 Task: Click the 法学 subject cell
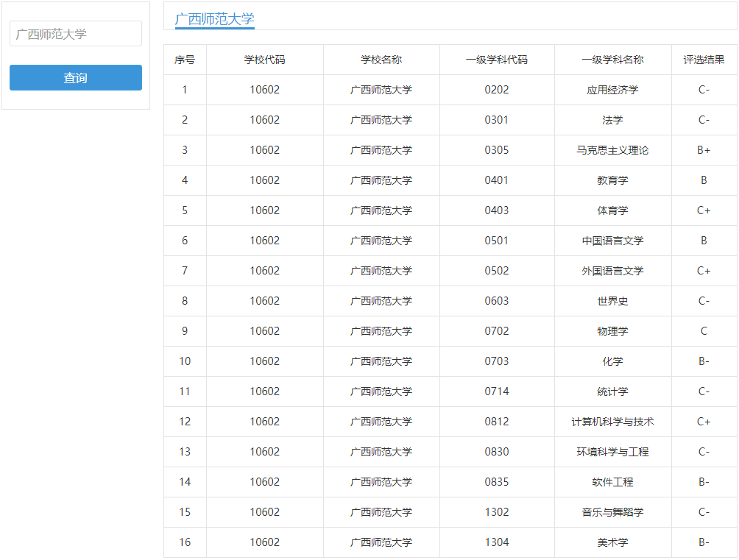coord(612,120)
